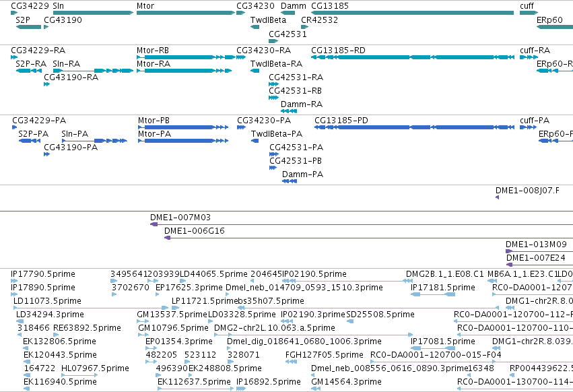
Task: Click the Mtor-PA label
Action: pos(155,134)
